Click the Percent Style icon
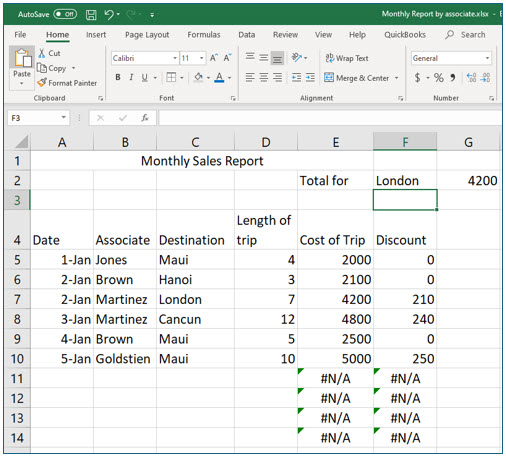 pyautogui.click(x=439, y=78)
